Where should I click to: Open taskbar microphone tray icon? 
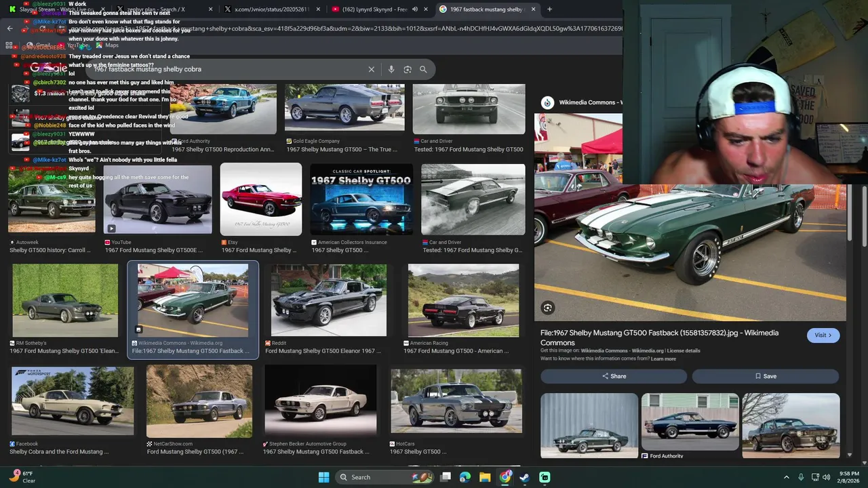tap(801, 477)
